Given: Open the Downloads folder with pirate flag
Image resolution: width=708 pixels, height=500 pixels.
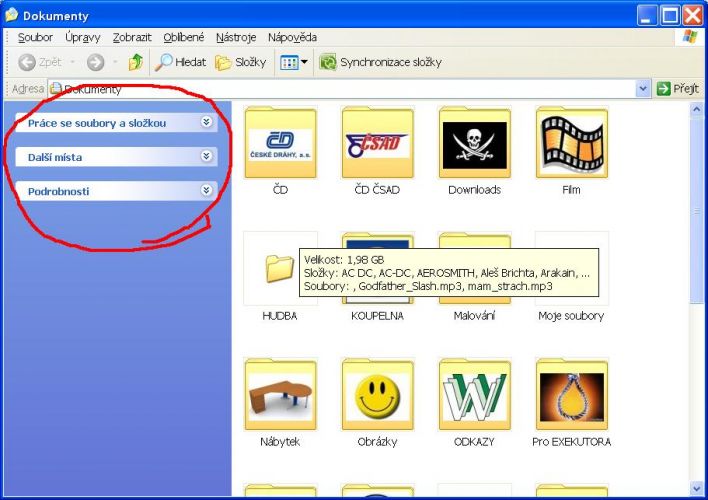Looking at the screenshot, I should point(475,143).
